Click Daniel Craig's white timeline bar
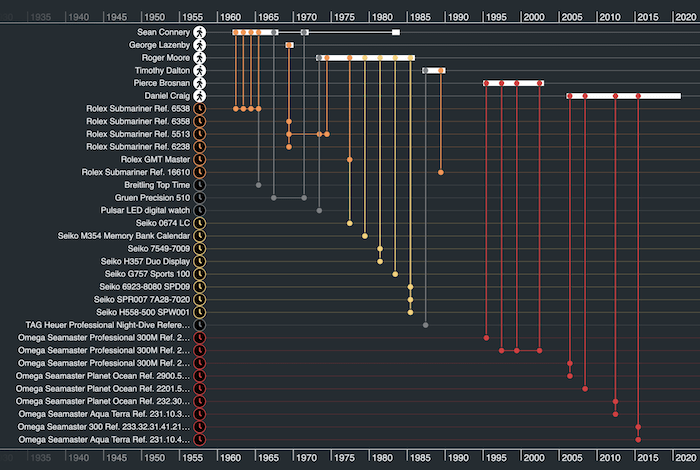Screen dimensions: 700x470 click(x=624, y=96)
